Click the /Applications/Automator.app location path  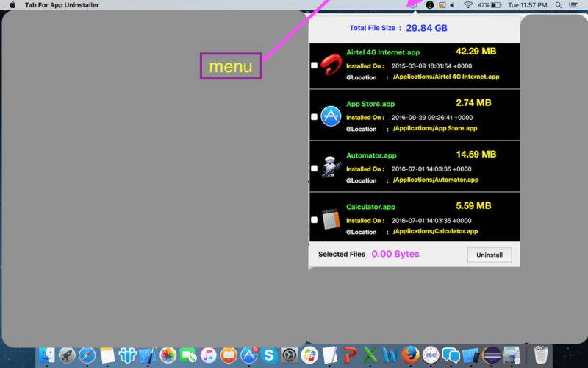(436, 180)
